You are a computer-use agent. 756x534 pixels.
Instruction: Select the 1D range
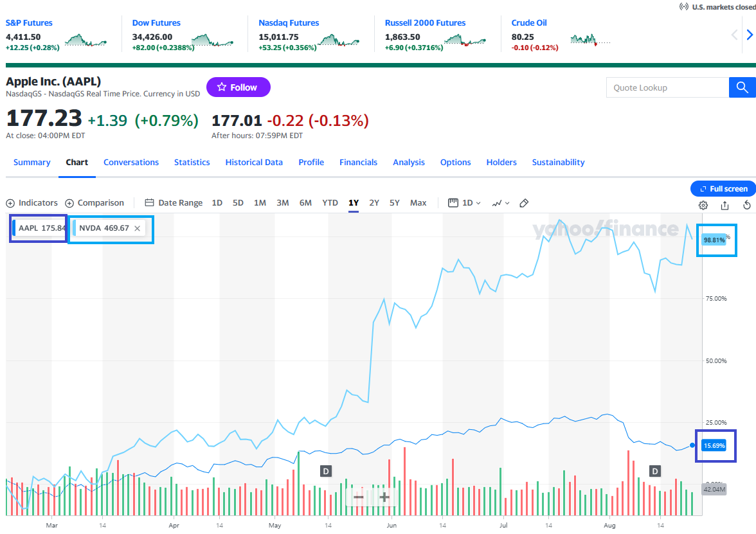(217, 203)
